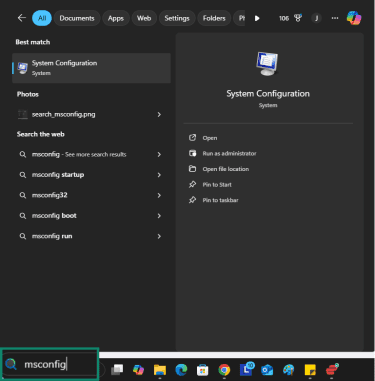Expand msconfig boot chevron
375x381 pixels.
159,216
